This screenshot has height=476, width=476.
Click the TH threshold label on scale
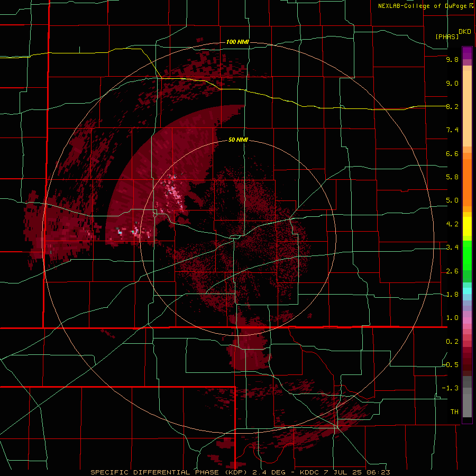click(x=454, y=412)
